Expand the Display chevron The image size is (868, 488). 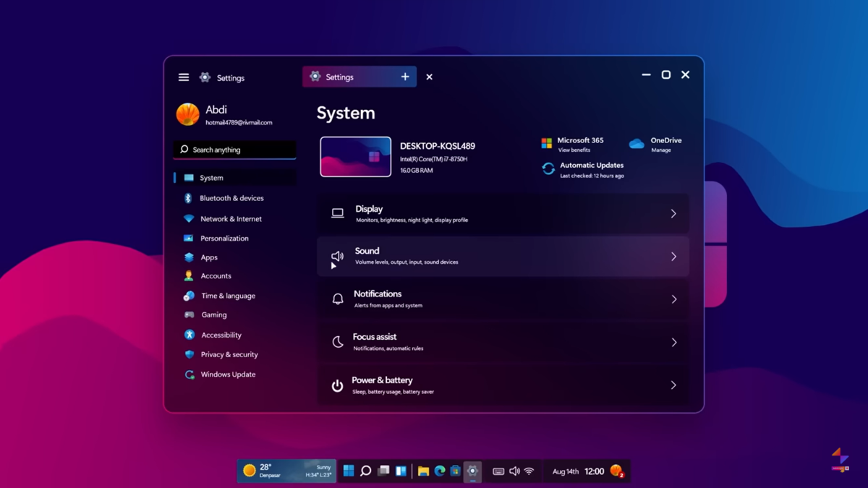[x=673, y=214]
